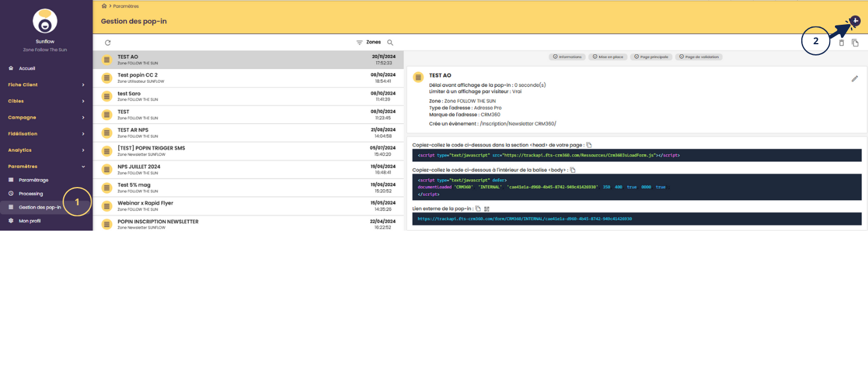The image size is (868, 374).
Task: Expand the Fidélisation menu
Action: click(x=46, y=134)
